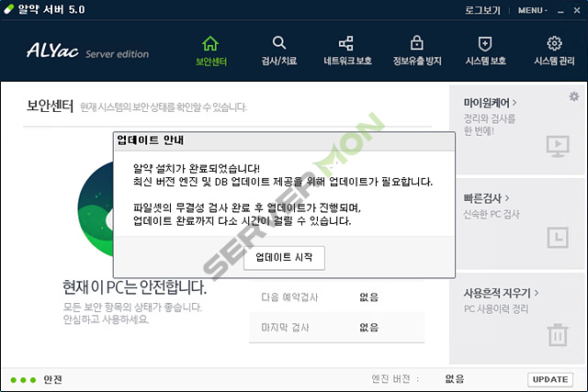This screenshot has width=588, height=392.
Task: Click the 업데이트 안내 dialog title
Action: (x=150, y=140)
